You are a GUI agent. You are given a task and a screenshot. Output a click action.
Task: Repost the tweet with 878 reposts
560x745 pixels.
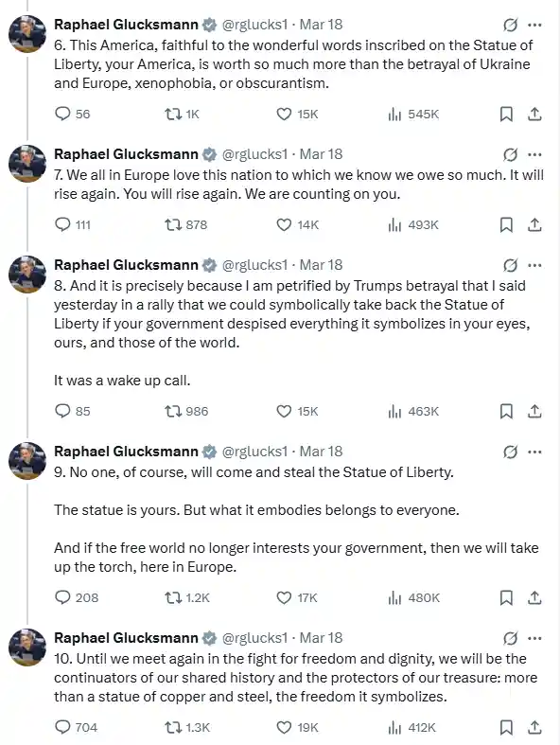[185, 224]
